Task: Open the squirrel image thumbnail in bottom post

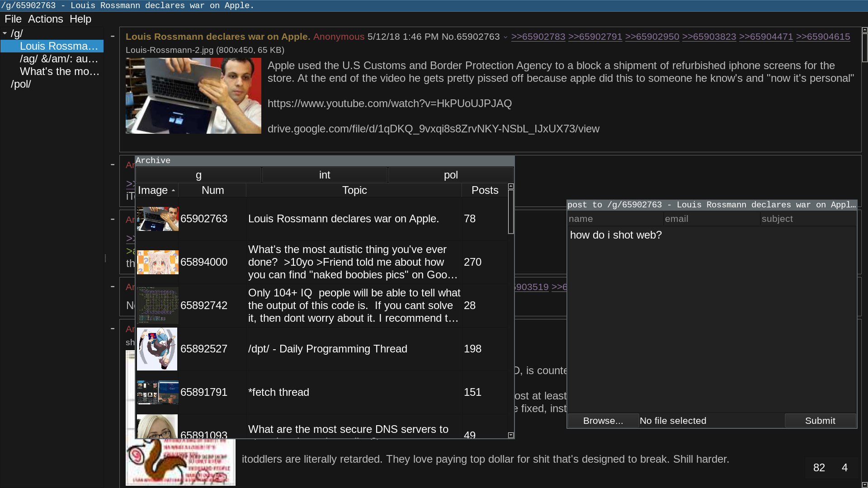Action: pos(180,462)
